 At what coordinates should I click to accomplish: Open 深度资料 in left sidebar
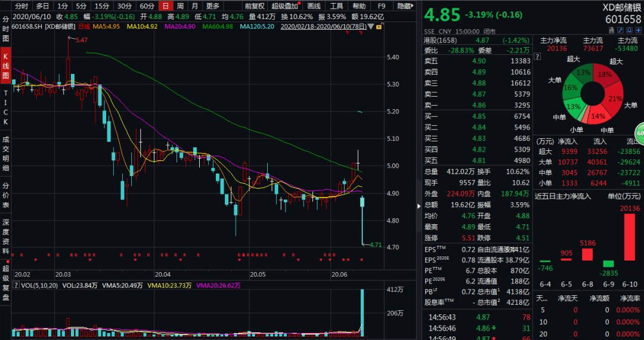(x=6, y=237)
